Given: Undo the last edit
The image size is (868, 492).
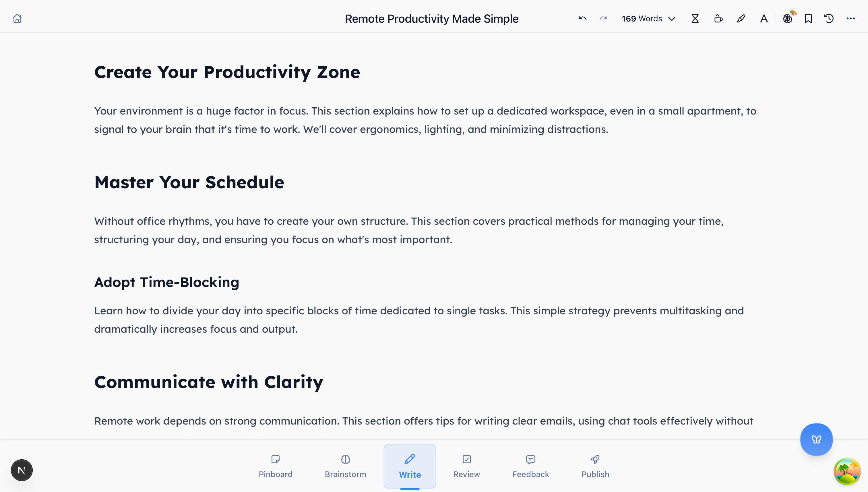Looking at the screenshot, I should (582, 19).
